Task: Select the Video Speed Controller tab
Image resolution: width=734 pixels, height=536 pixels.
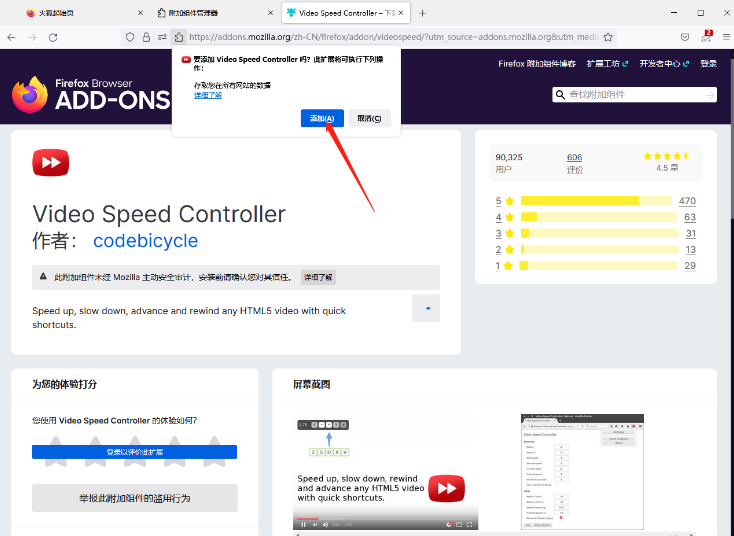Action: pos(346,13)
